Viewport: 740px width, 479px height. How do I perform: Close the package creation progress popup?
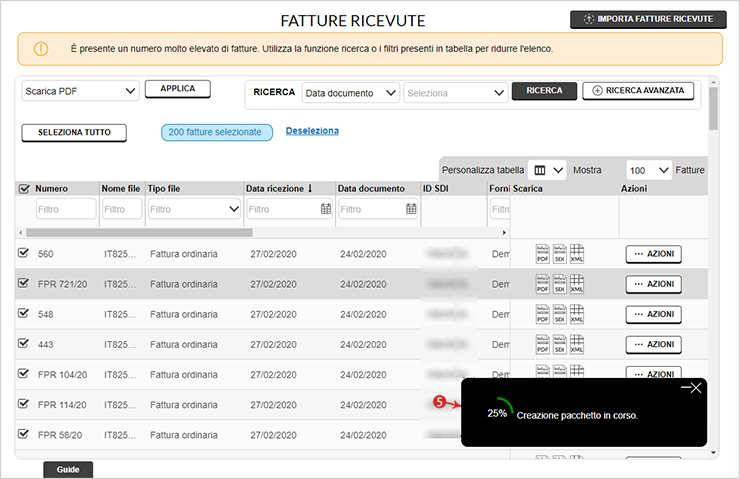pos(691,388)
